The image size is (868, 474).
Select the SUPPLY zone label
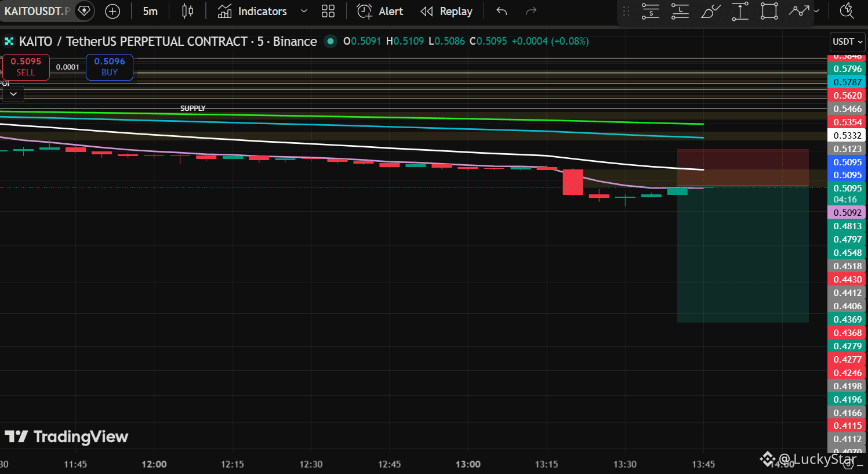pyautogui.click(x=193, y=108)
